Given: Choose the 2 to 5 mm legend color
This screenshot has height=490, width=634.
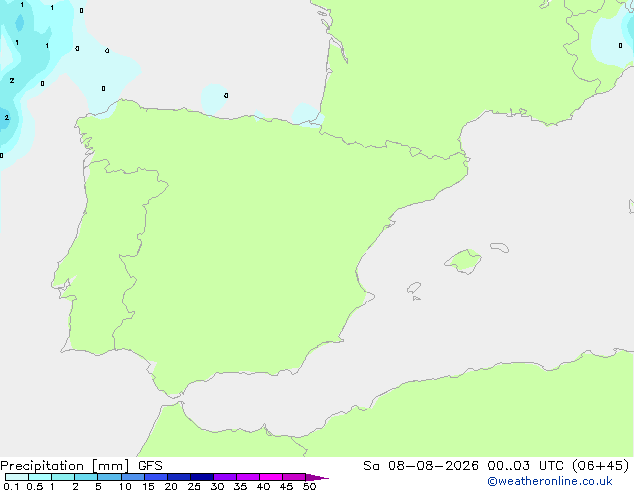Looking at the screenshot, I should click(86, 477).
